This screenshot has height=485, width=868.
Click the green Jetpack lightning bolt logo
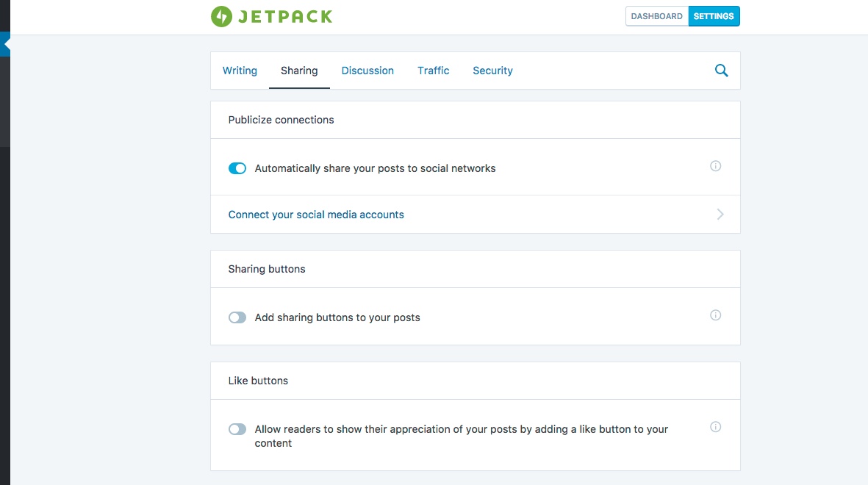click(x=221, y=16)
